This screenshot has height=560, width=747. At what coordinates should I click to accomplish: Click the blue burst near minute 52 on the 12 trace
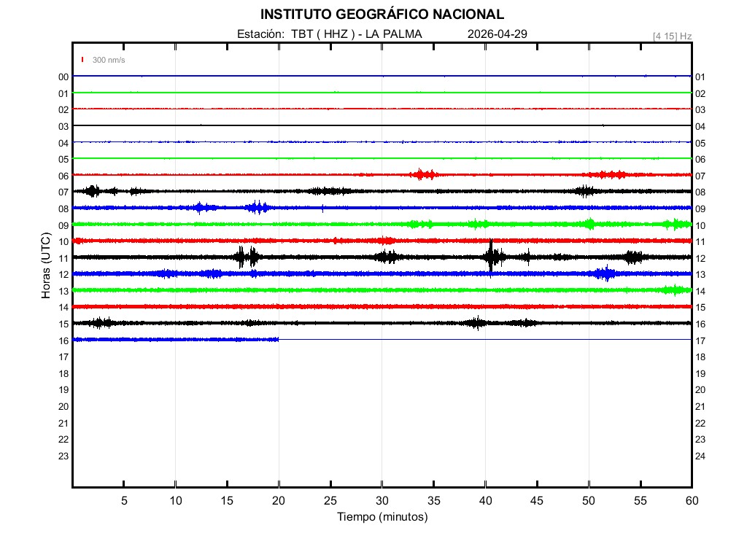coord(605,273)
